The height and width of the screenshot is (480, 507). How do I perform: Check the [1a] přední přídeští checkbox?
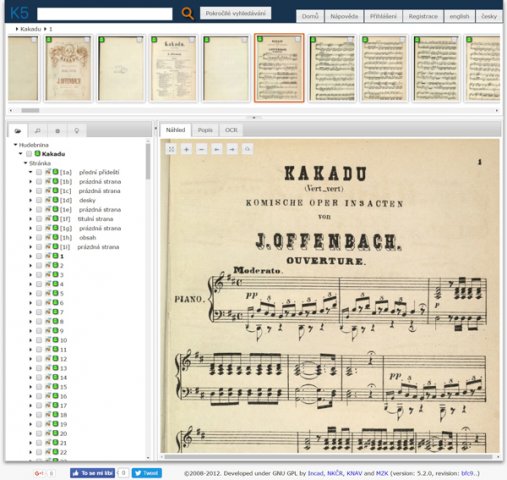pos(39,172)
